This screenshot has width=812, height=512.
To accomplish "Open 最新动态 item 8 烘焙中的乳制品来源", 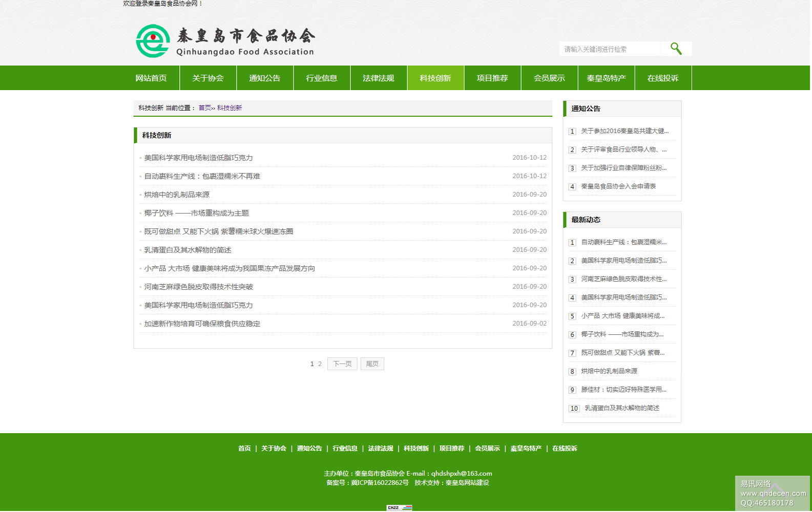I will [609, 371].
